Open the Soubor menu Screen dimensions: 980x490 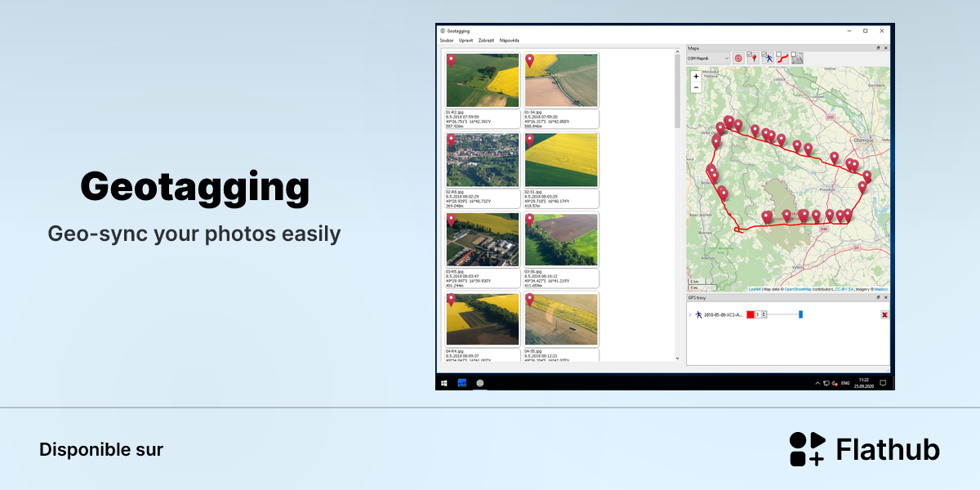click(x=447, y=40)
